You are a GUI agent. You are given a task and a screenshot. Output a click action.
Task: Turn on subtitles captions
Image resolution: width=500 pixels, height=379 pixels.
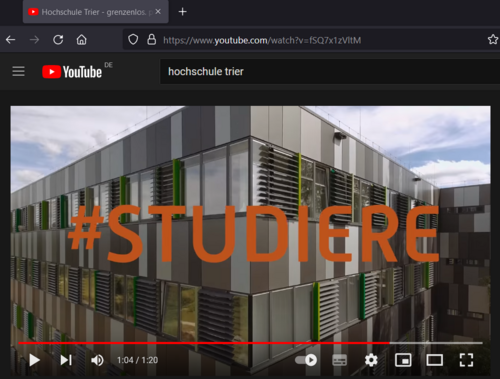tap(340, 360)
